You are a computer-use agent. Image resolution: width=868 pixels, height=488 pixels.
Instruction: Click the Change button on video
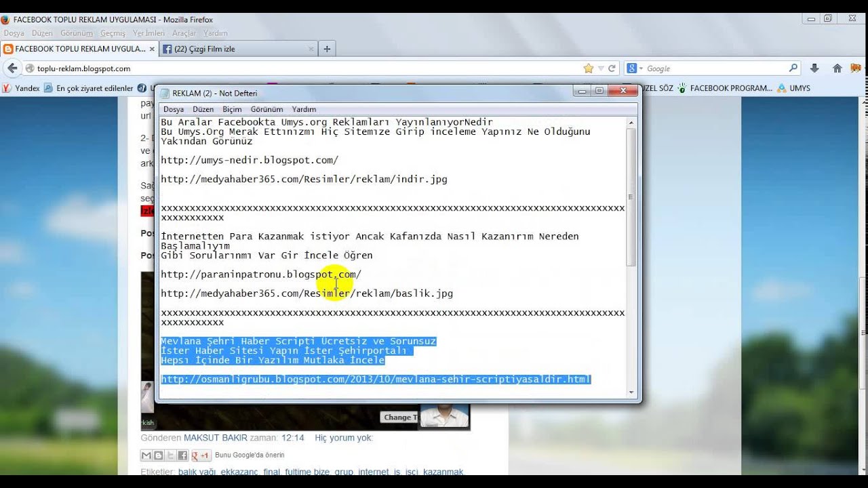click(x=400, y=417)
